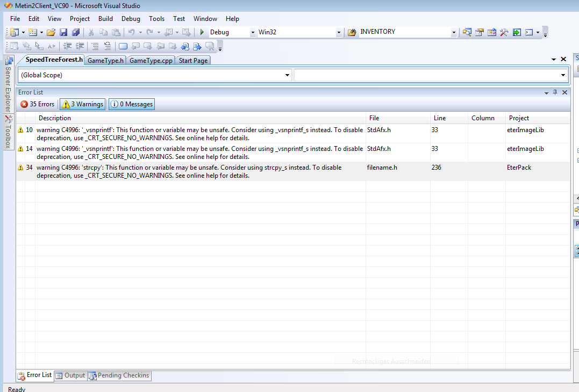Viewport: 579px width, 392px height.
Task: Click the Increase Line Indent icon
Action: point(80,46)
